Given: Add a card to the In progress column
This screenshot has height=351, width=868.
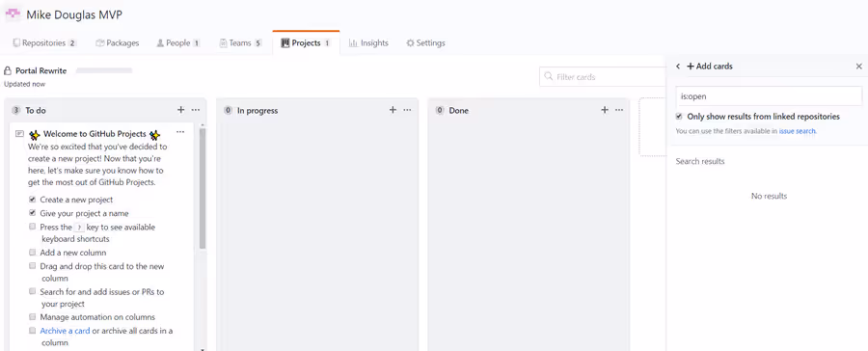Looking at the screenshot, I should [x=393, y=110].
